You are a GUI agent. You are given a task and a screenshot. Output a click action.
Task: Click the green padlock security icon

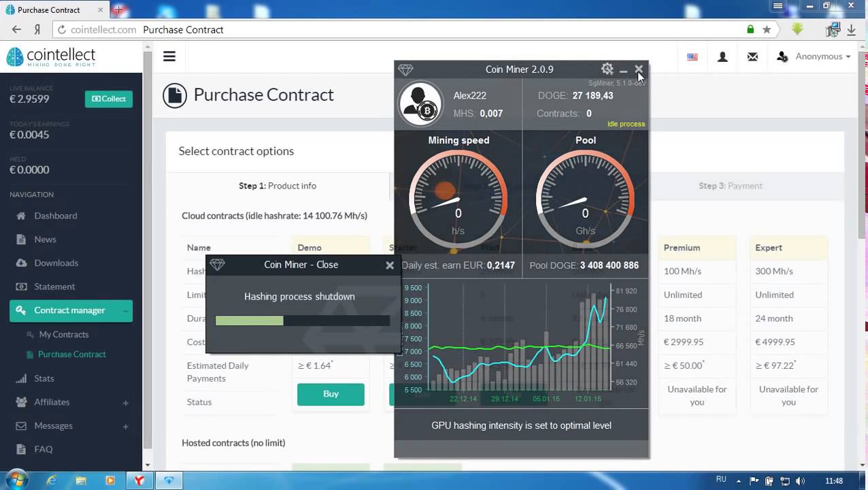(750, 29)
